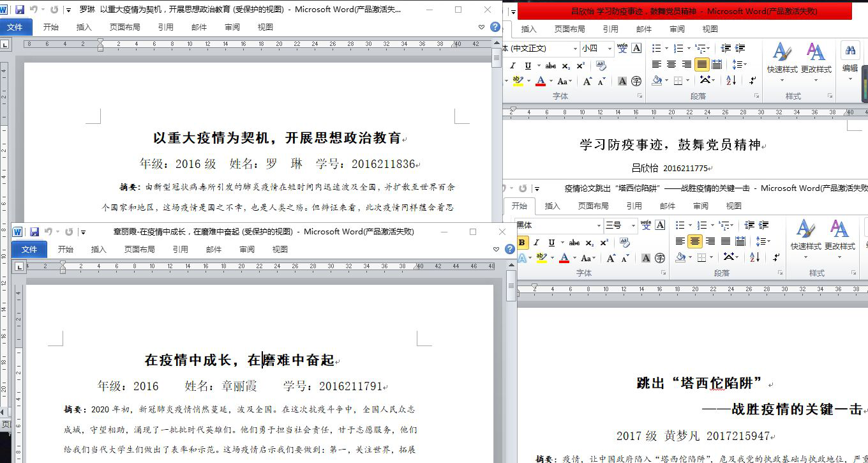868x463 pixels.
Task: Open the 小四 font size dropdown
Action: coord(610,49)
